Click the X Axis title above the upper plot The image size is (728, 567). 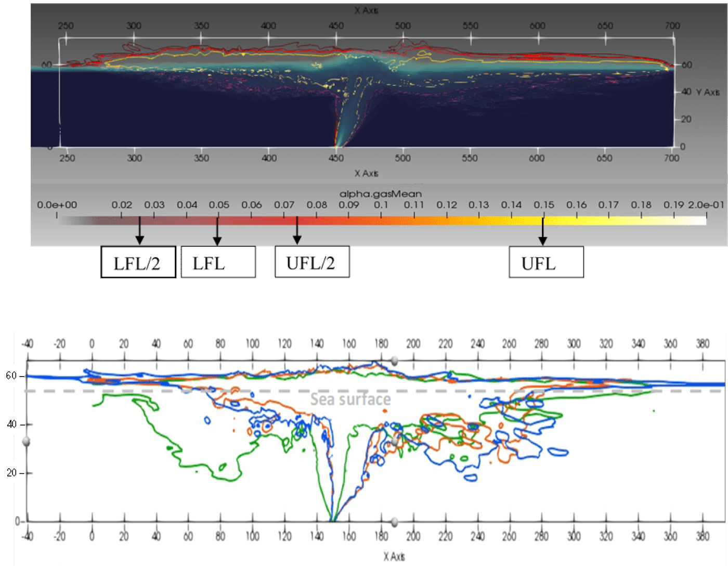[x=367, y=10]
